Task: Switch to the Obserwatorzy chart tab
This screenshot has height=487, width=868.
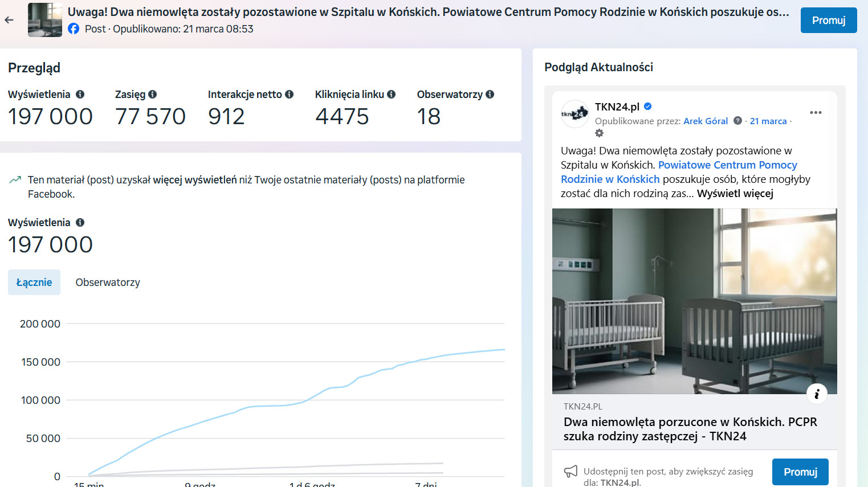Action: [x=108, y=283]
